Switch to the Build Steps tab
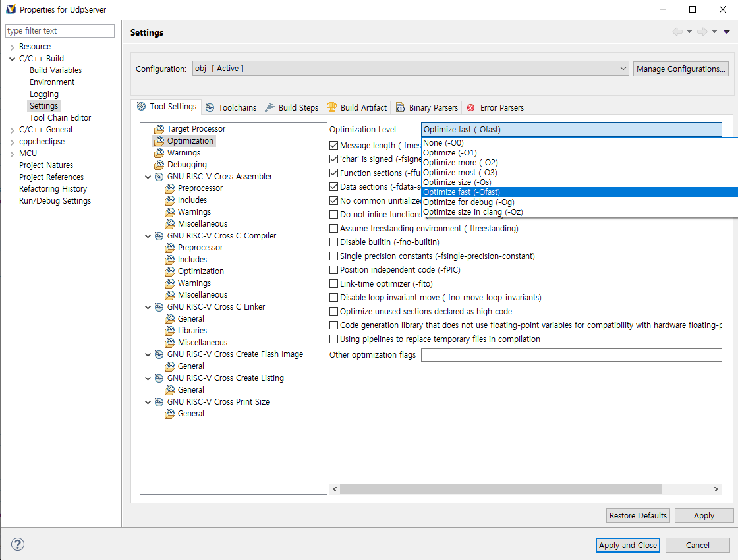Screen dimensions: 738x560 pos(292,108)
